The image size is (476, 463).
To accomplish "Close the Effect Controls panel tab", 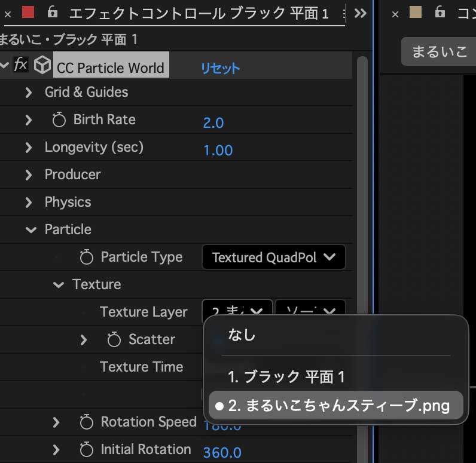I will tap(8, 14).
